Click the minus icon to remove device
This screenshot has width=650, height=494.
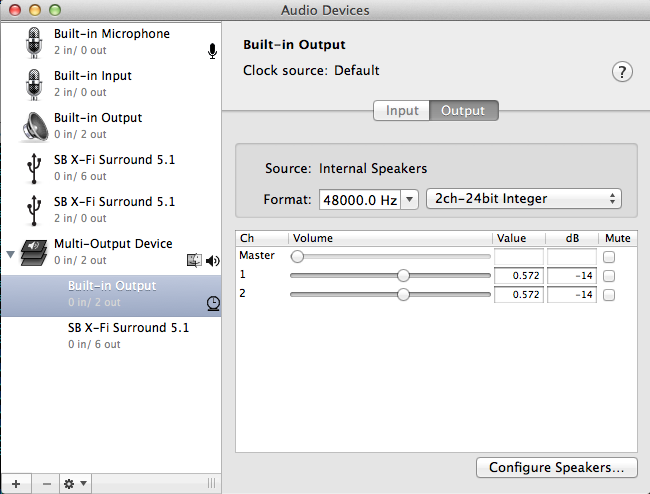[x=46, y=483]
